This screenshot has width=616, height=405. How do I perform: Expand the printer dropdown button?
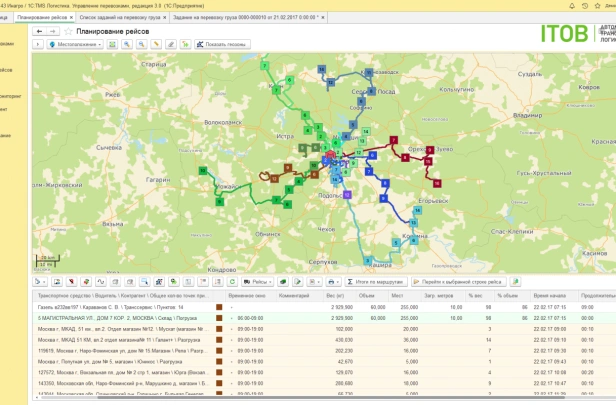333,282
